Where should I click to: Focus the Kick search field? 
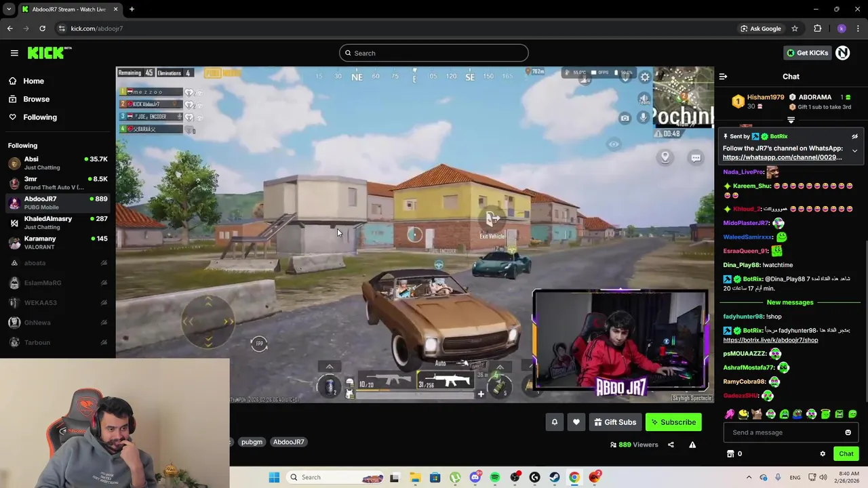click(x=434, y=53)
